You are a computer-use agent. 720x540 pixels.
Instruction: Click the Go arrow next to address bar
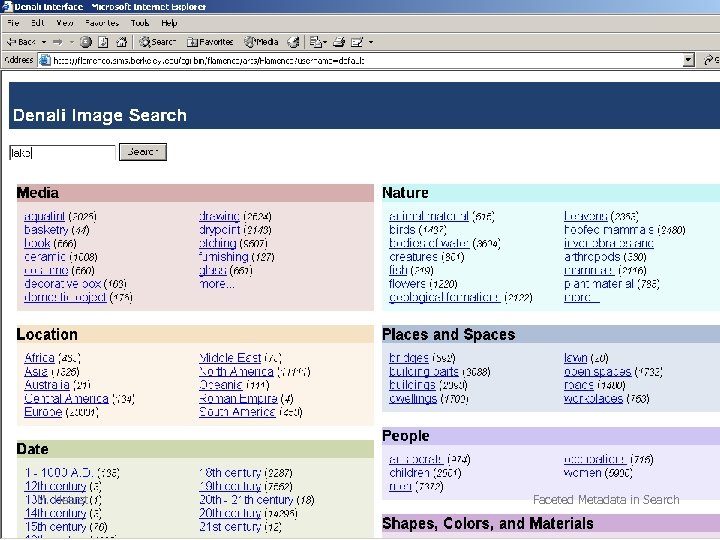pos(711,60)
